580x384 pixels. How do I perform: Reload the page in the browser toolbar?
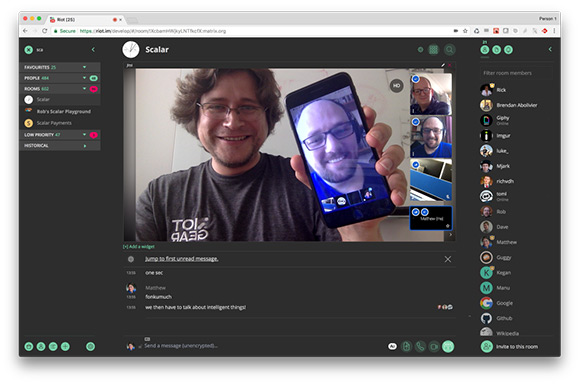tap(44, 31)
